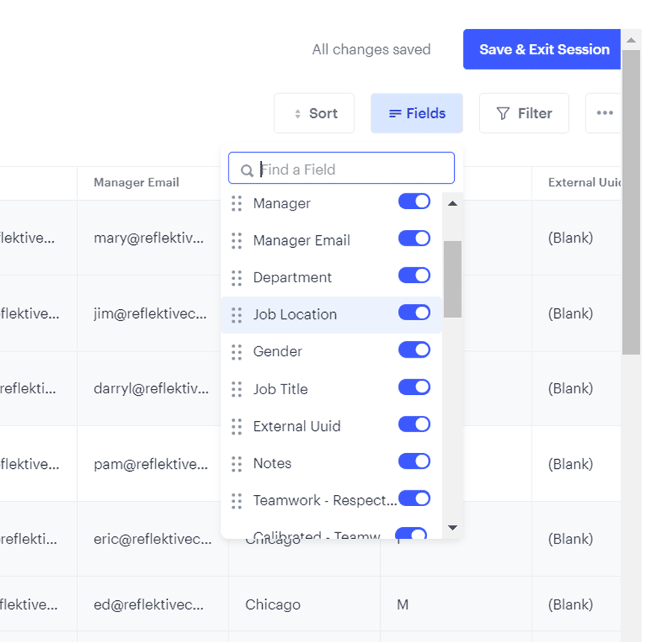Switch off the Job Title field
672x642 pixels.
[414, 387]
